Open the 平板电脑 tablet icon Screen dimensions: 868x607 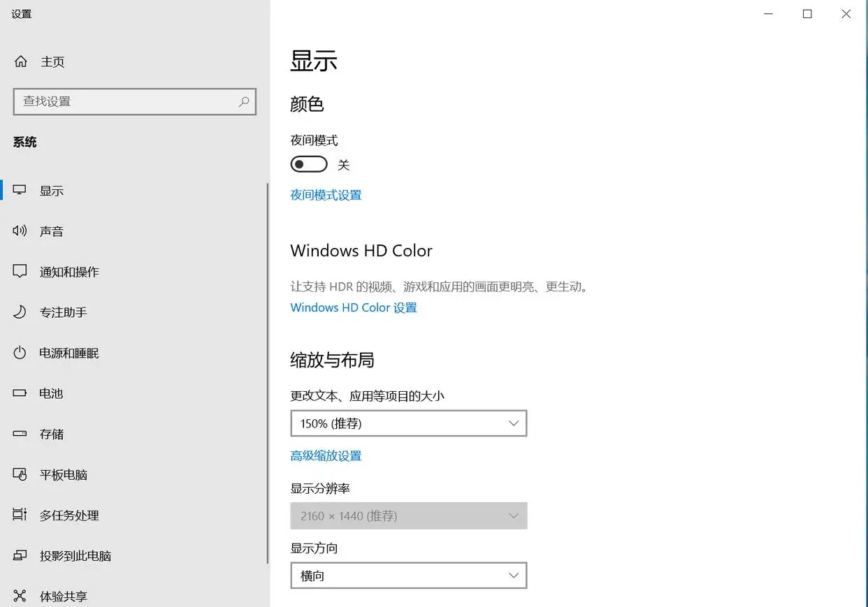click(x=20, y=474)
